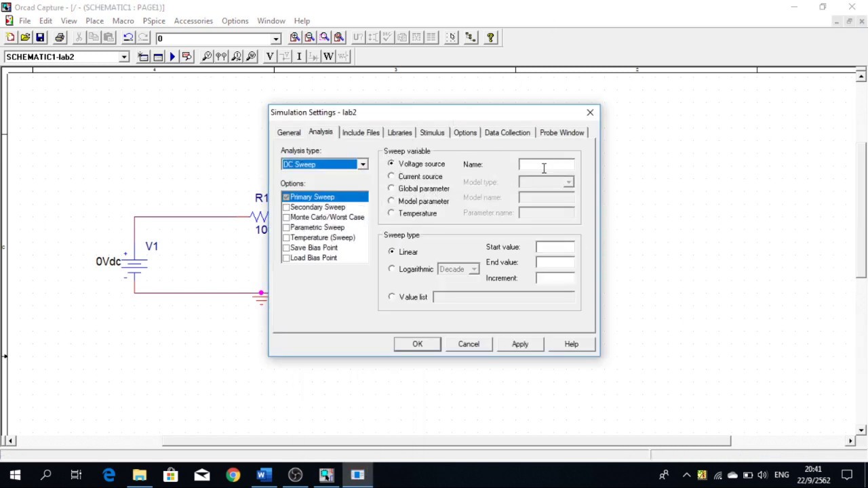This screenshot has height=488, width=868.
Task: Open the Analysis type dropdown
Action: coord(363,165)
